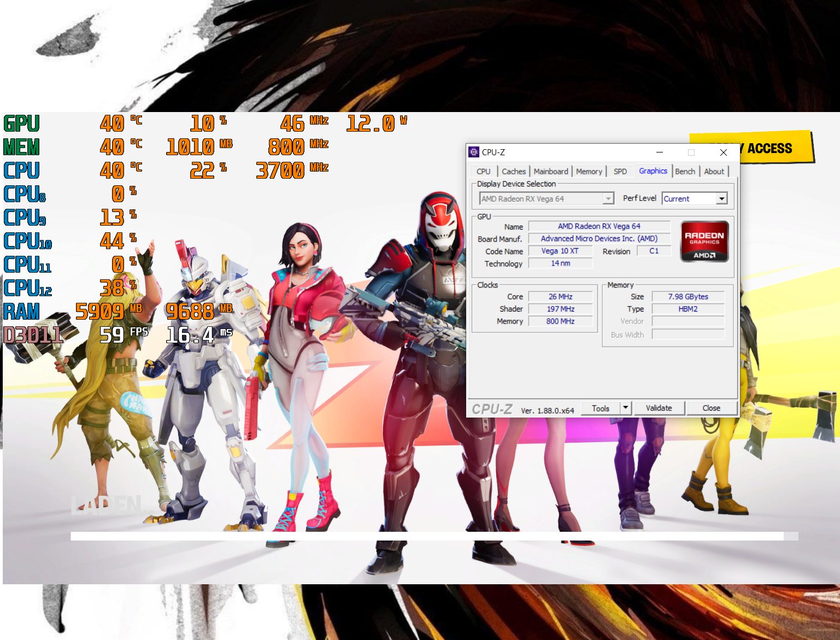Viewport: 840px width, 640px height.
Task: Click the Core clock value '26 MHz'
Action: (x=560, y=297)
